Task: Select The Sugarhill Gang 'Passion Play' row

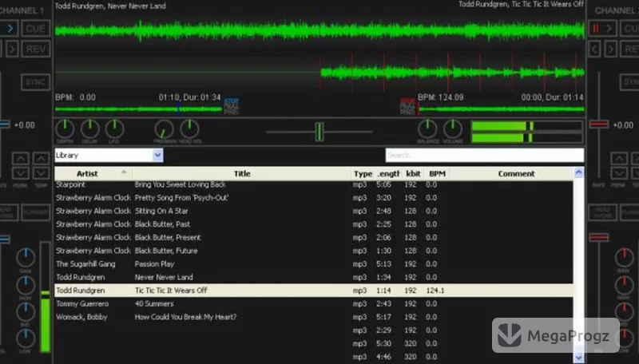Action: (x=314, y=264)
